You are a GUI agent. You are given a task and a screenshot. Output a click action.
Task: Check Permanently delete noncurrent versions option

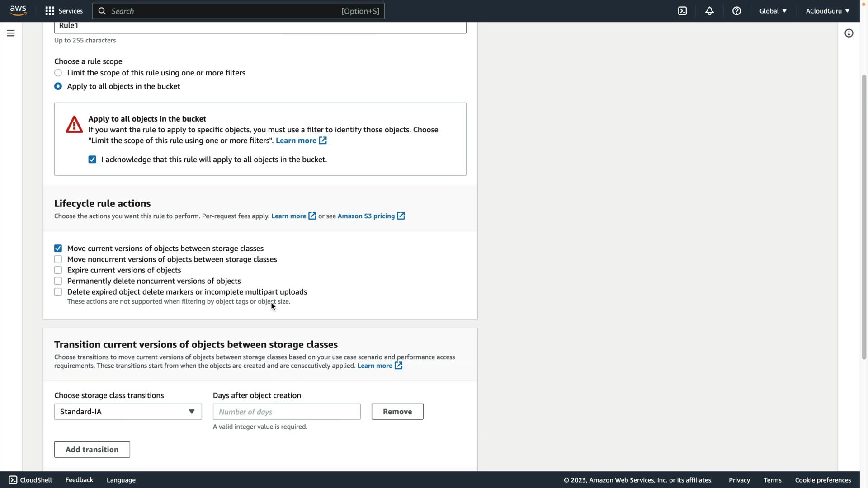[x=58, y=281]
